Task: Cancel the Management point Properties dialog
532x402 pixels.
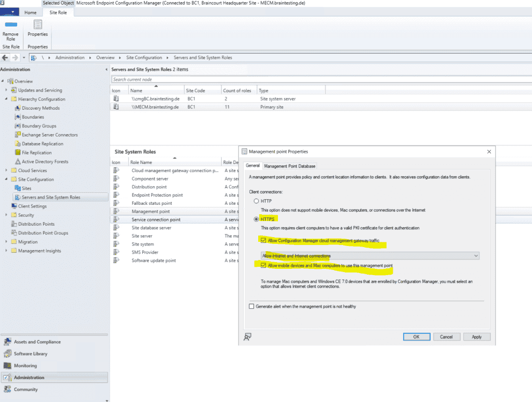Action: [446, 336]
